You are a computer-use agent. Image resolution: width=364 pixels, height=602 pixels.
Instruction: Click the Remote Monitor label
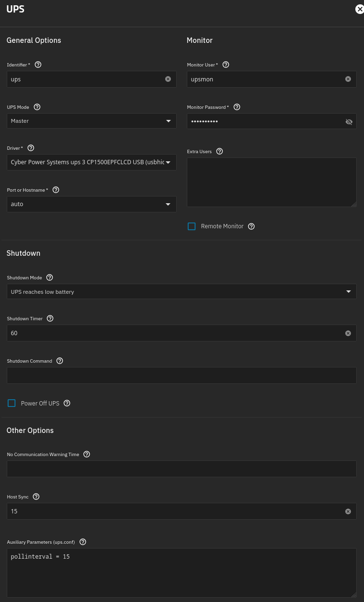(x=222, y=226)
